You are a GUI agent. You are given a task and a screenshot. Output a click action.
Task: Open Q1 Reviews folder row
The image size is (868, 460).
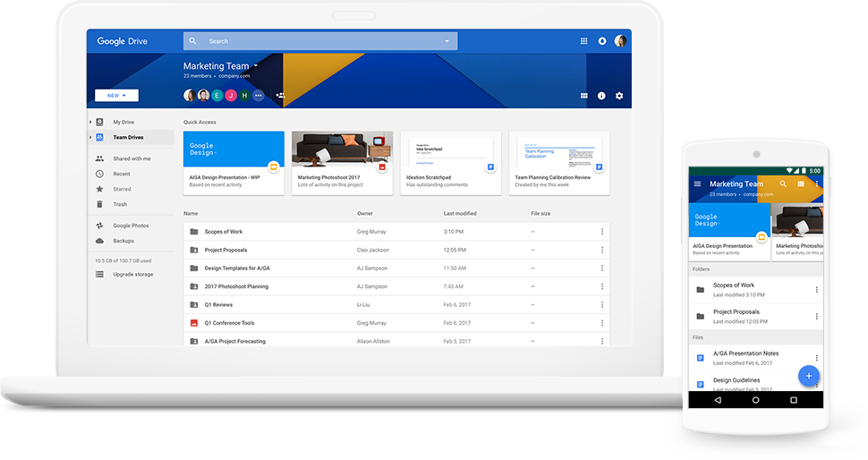pos(396,304)
